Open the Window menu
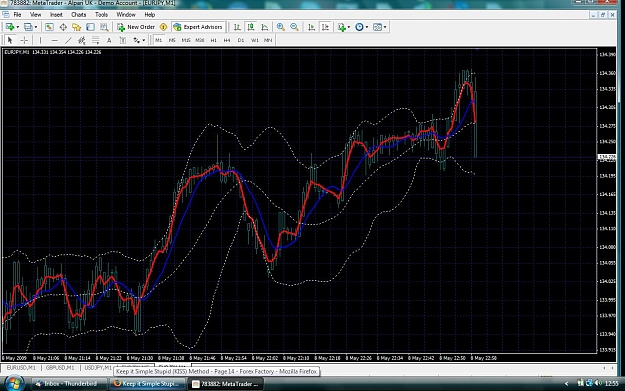Image resolution: width=625 pixels, height=391 pixels. coord(126,15)
